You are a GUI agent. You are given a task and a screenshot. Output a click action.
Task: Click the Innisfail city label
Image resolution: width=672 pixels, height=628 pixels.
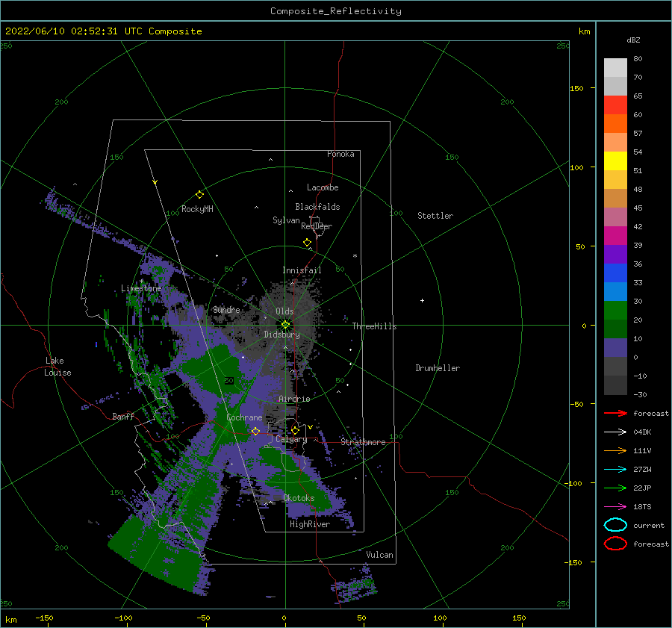tap(302, 270)
